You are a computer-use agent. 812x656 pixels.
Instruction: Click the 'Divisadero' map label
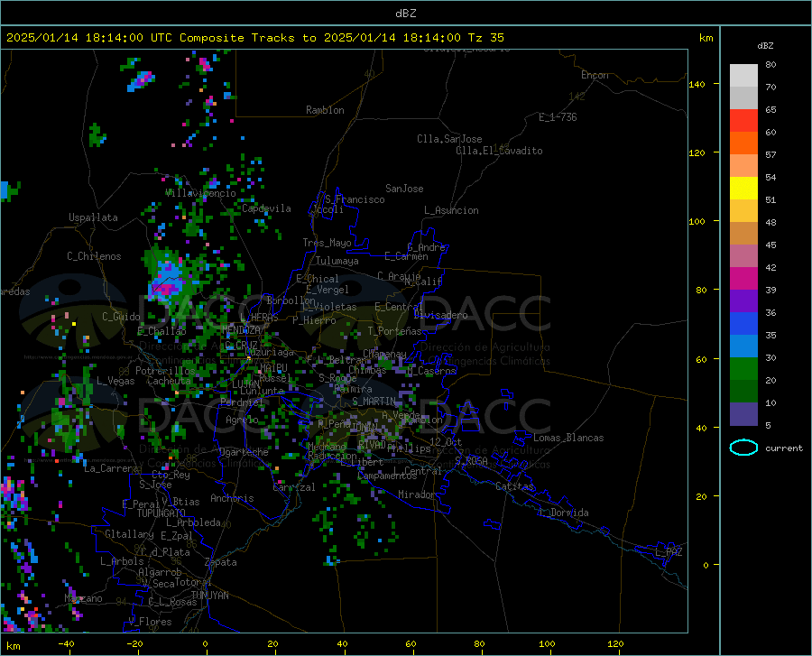click(x=440, y=315)
